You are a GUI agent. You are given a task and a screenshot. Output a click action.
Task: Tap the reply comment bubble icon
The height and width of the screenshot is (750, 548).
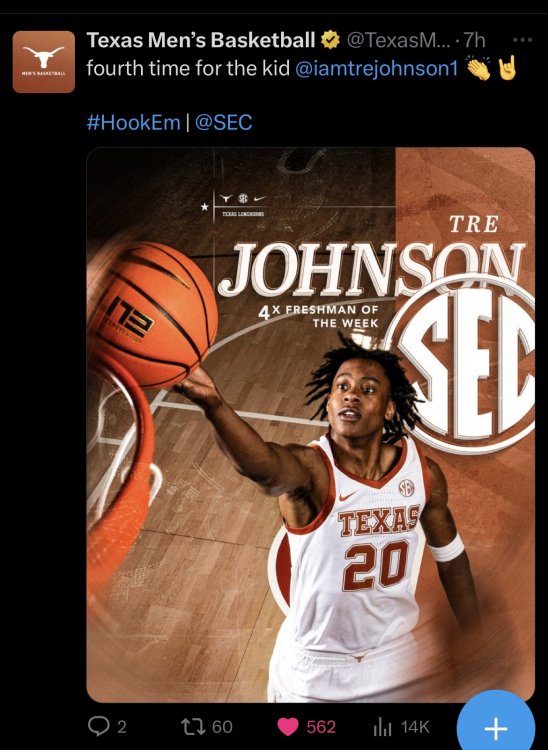pyautogui.click(x=98, y=727)
